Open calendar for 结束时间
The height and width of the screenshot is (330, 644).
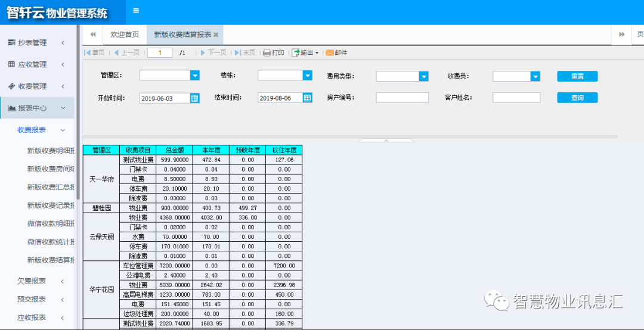[x=308, y=98]
